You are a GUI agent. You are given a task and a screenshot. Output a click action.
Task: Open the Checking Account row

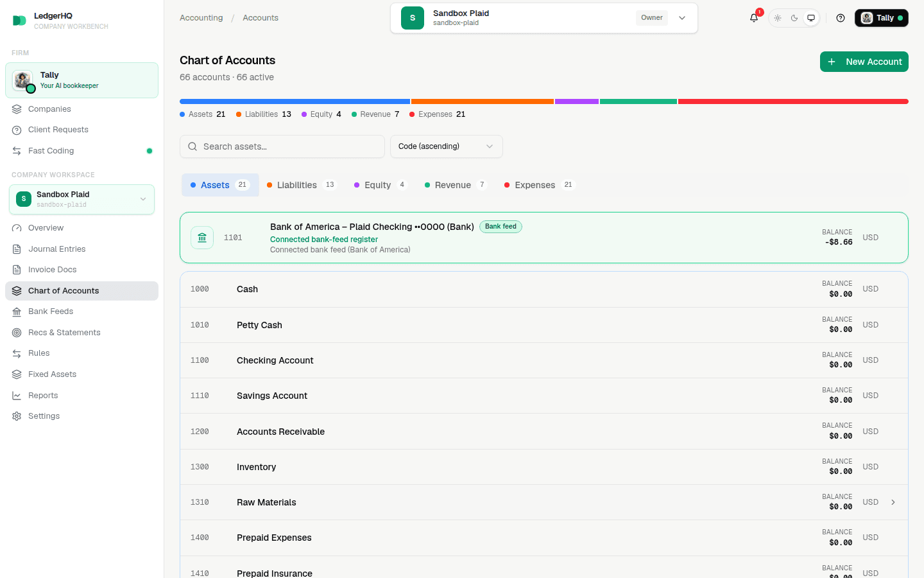tap(544, 360)
